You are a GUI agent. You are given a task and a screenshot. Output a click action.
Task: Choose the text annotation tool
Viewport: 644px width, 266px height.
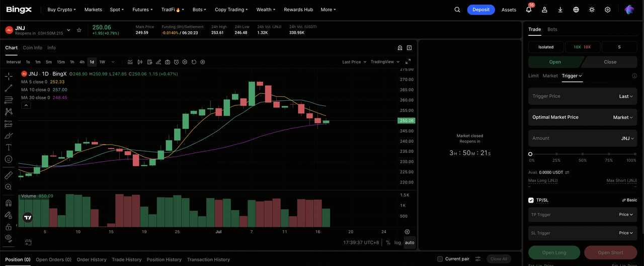9,147
